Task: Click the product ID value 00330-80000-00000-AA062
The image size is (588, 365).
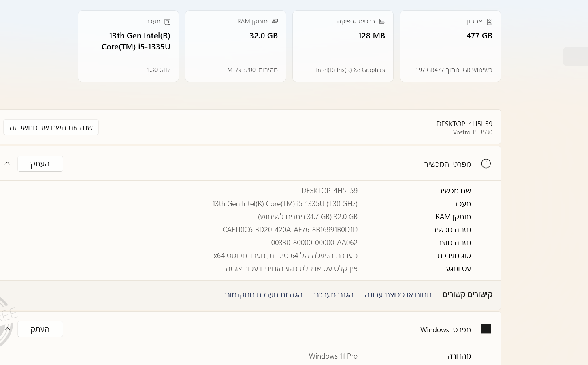Action: [x=314, y=243]
